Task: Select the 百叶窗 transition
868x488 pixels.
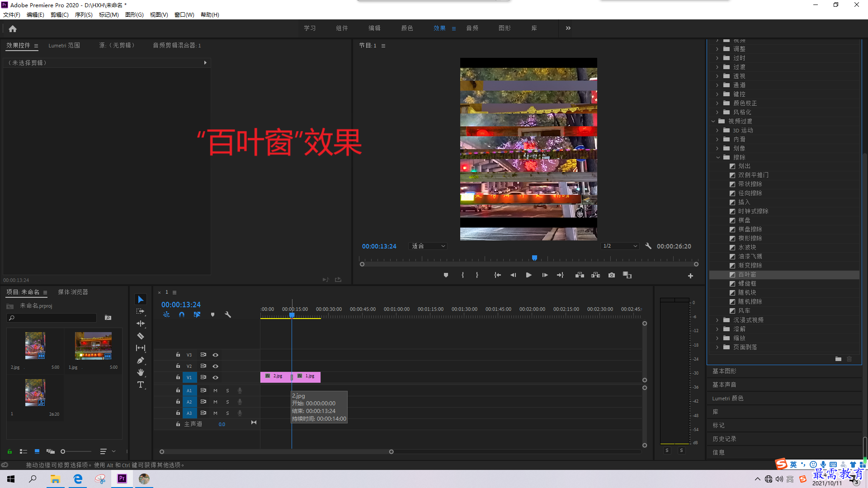Action: (747, 275)
